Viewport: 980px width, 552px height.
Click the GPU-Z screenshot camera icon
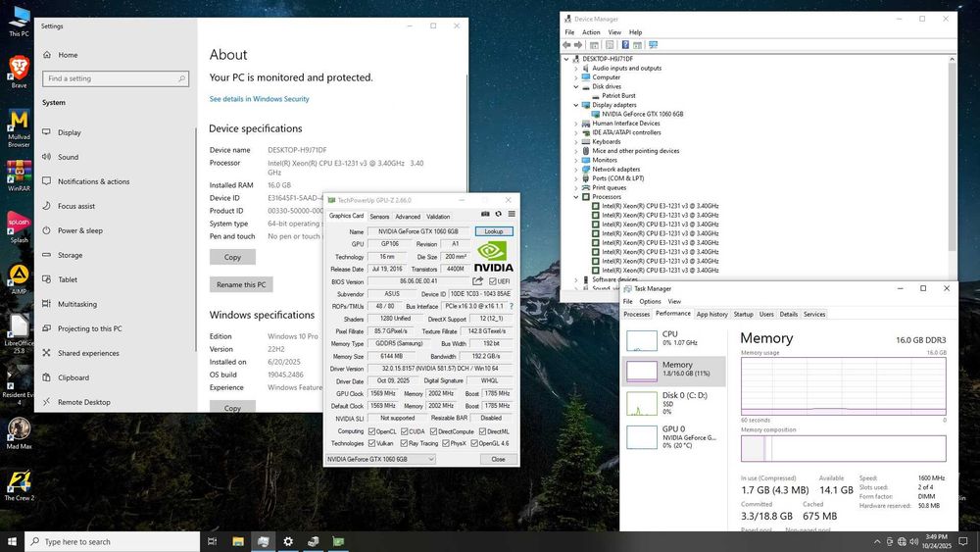click(485, 215)
